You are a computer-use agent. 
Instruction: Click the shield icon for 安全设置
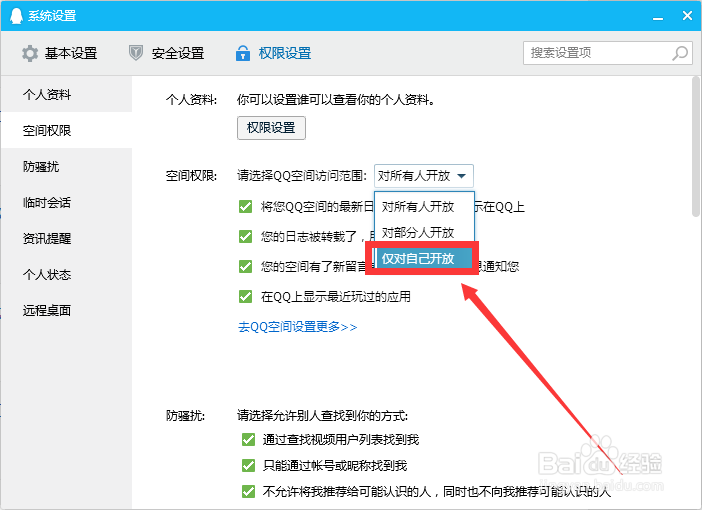pyautogui.click(x=136, y=53)
